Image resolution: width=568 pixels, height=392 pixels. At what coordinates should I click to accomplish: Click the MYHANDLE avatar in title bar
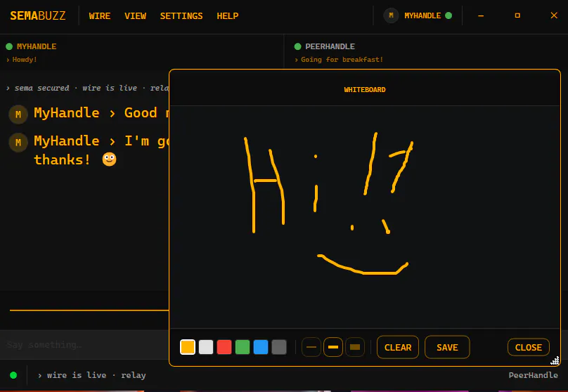(x=391, y=15)
